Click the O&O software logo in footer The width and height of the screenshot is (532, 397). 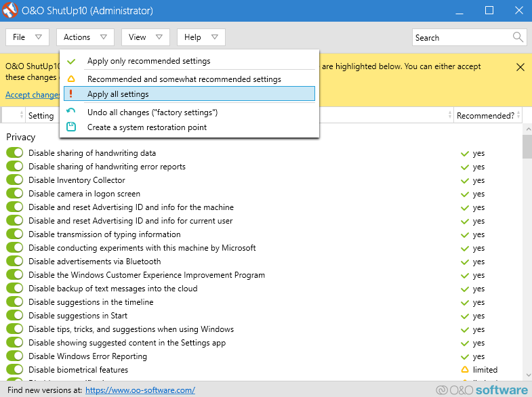click(482, 390)
